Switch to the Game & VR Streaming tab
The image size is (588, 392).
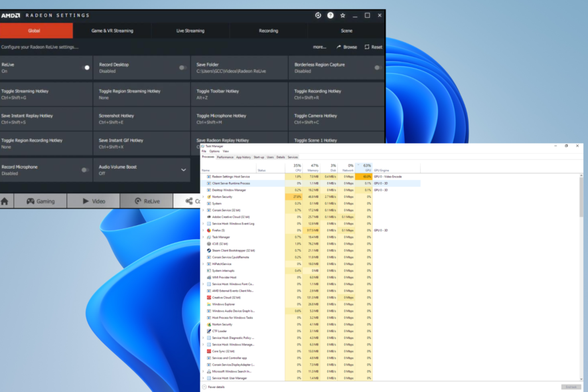pos(112,31)
